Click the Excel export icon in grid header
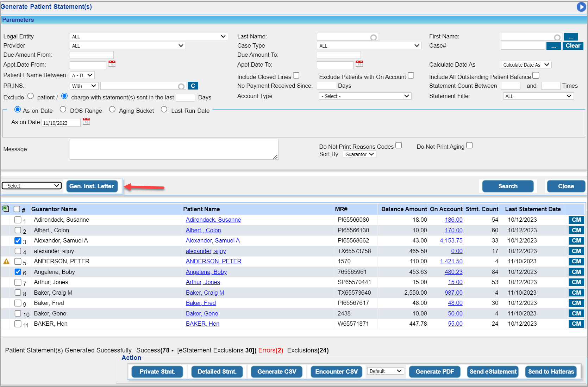Image resolution: width=588 pixels, height=387 pixels. pyautogui.click(x=6, y=209)
